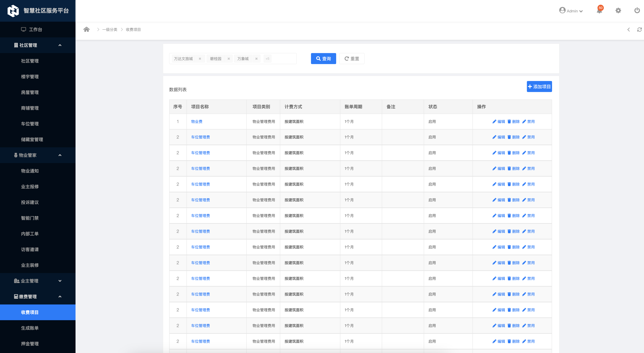This screenshot has height=353, width=644.
Task: Click 收费项目 in the breadcrumb
Action: click(x=133, y=30)
